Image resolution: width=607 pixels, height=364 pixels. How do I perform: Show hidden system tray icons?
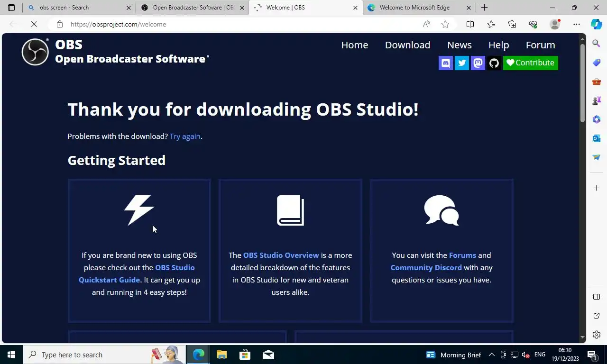point(492,355)
